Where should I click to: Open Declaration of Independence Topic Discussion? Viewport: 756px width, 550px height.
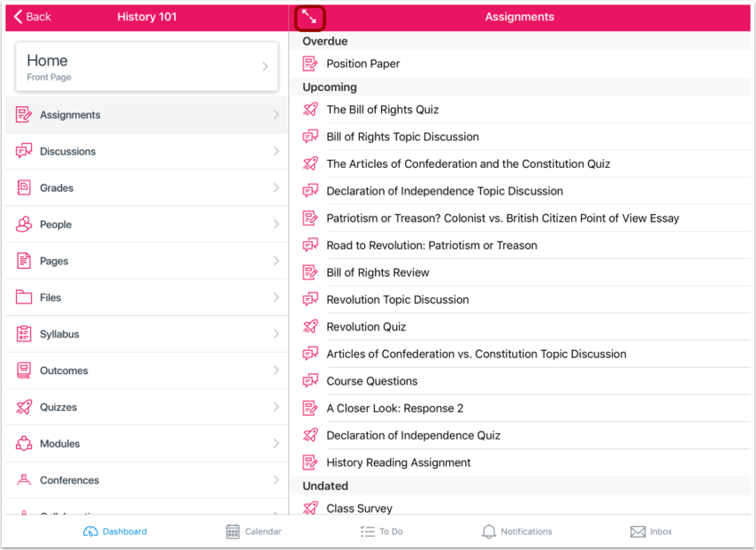pos(520,191)
